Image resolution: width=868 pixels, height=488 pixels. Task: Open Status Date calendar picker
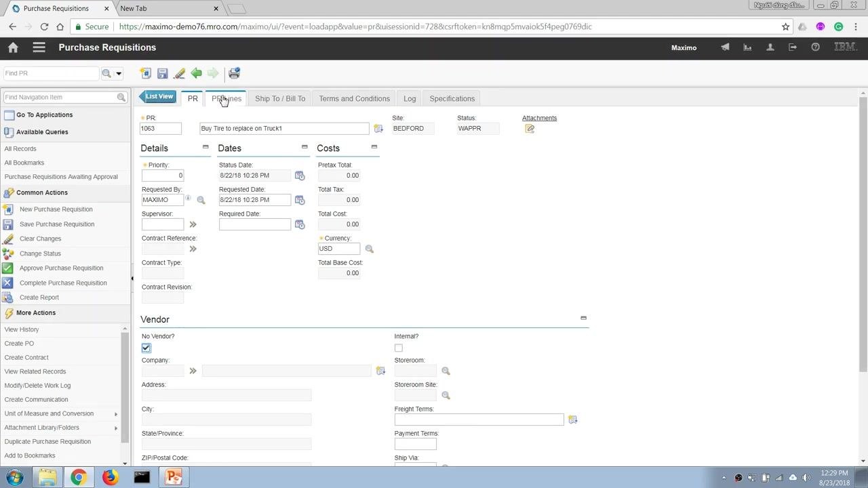[x=300, y=176]
